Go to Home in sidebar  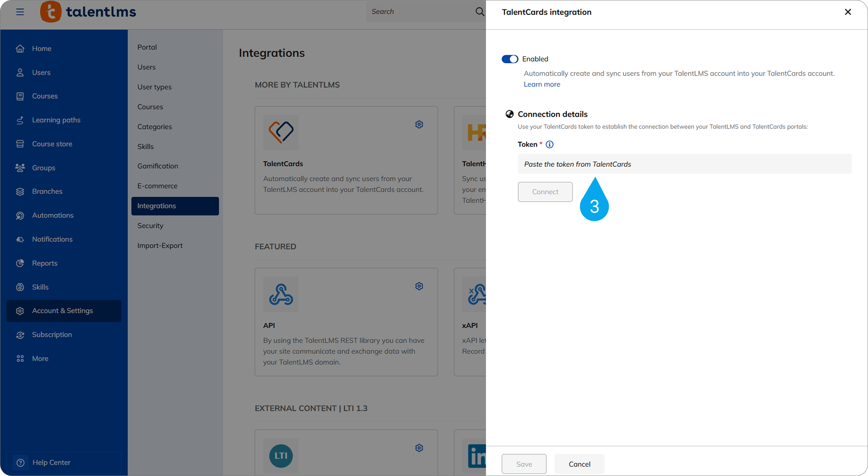tap(64, 49)
